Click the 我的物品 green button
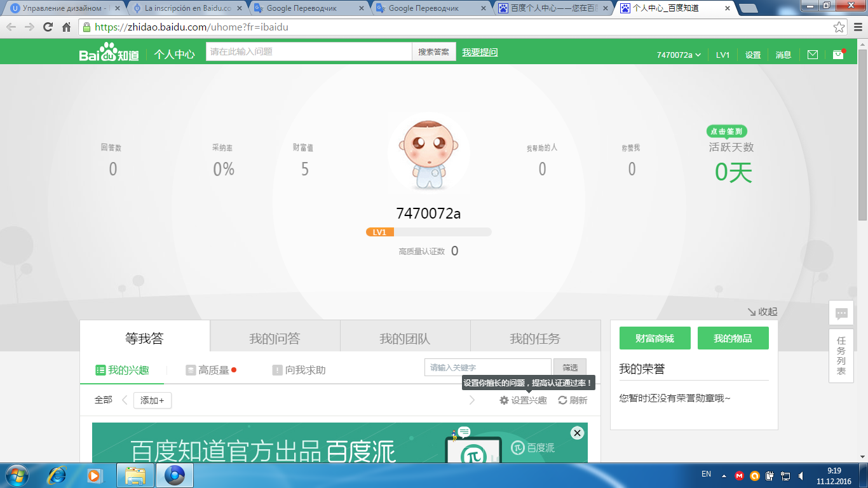This screenshot has width=868, height=488. [x=733, y=338]
